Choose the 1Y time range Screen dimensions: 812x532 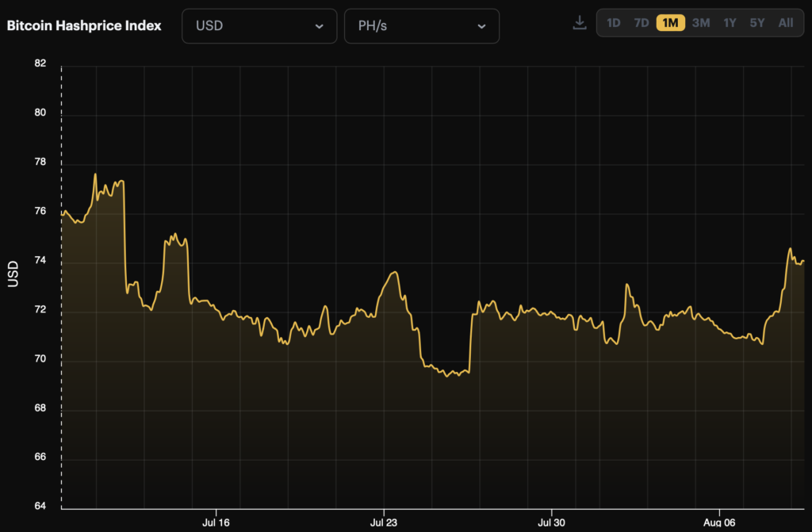[730, 23]
